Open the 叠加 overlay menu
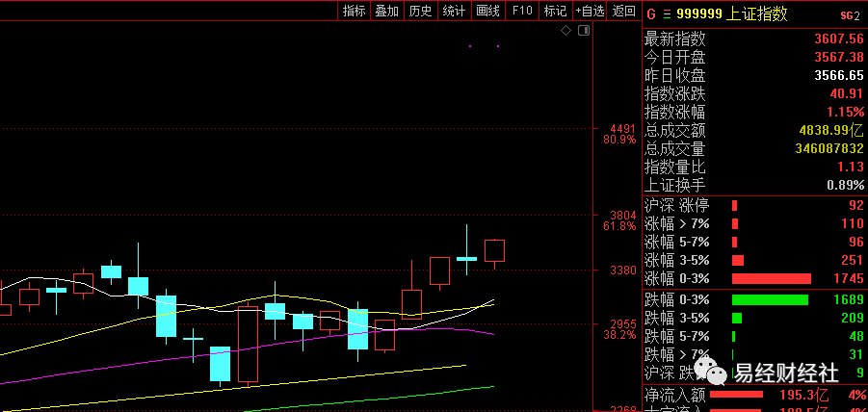868x412 pixels. 387,11
